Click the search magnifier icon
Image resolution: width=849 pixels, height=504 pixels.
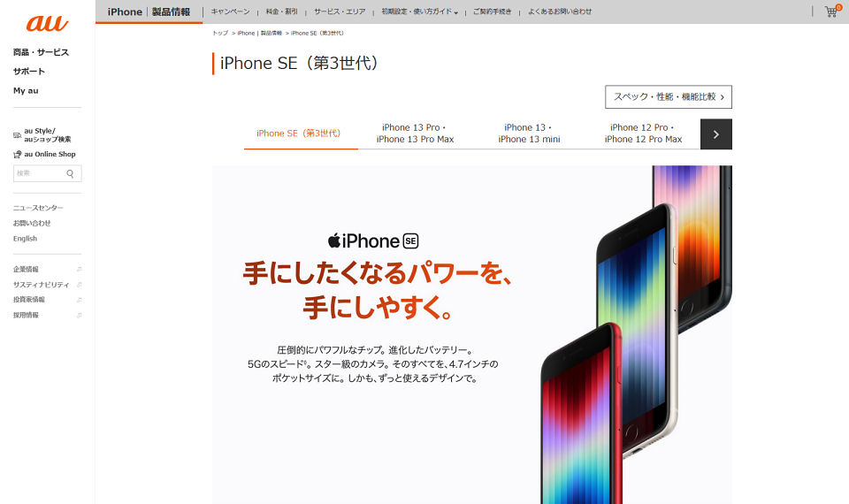click(71, 174)
